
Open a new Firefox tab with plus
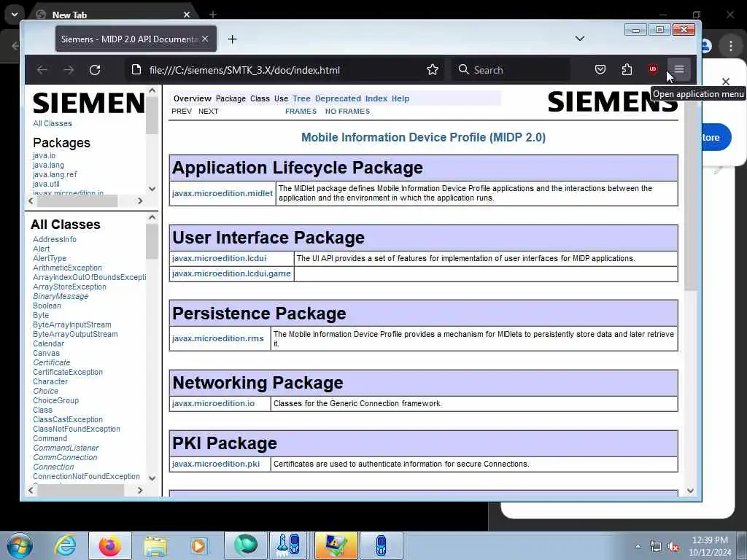click(x=233, y=39)
